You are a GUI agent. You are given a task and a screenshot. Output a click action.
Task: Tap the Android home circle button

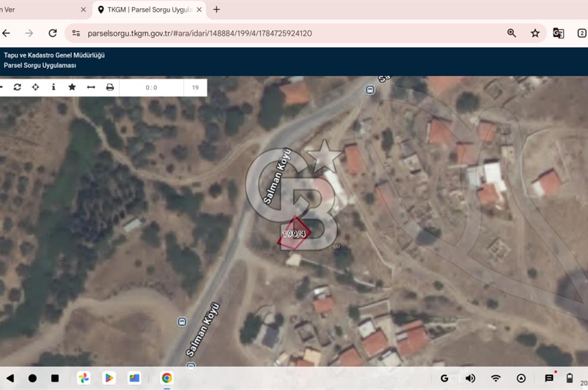click(x=32, y=378)
